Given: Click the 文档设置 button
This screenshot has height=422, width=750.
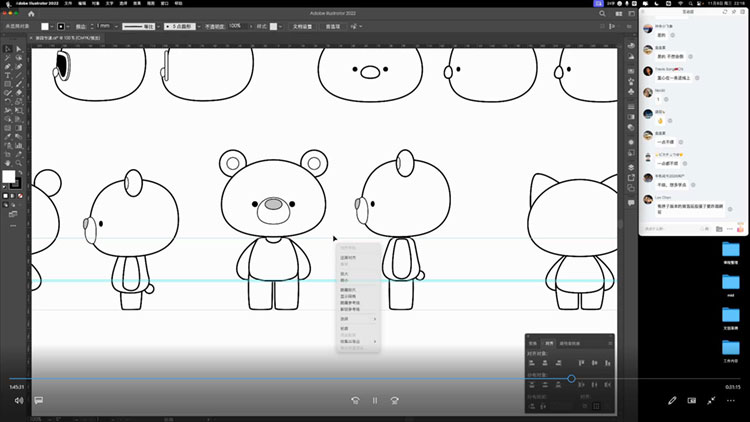Looking at the screenshot, I should 304,25.
